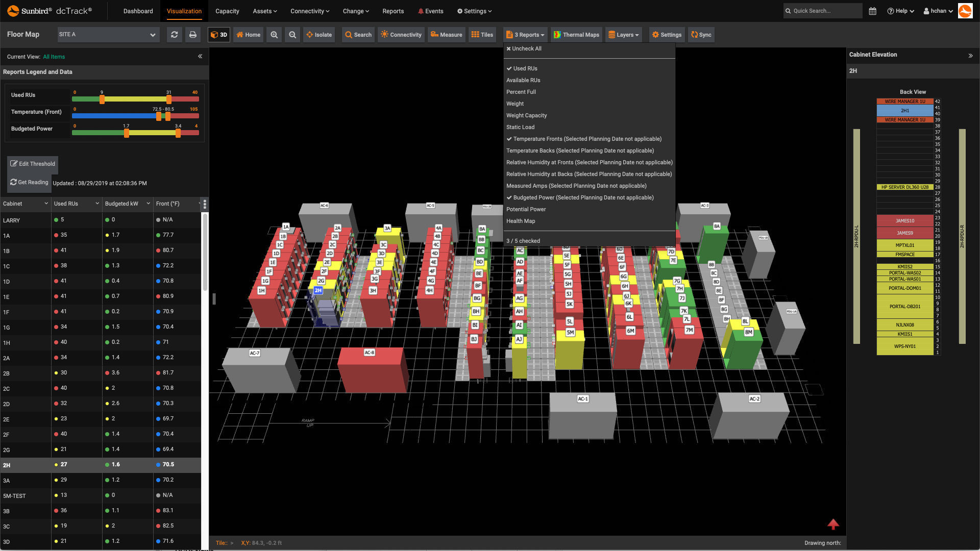Click the All Items current view link

pos(54,57)
